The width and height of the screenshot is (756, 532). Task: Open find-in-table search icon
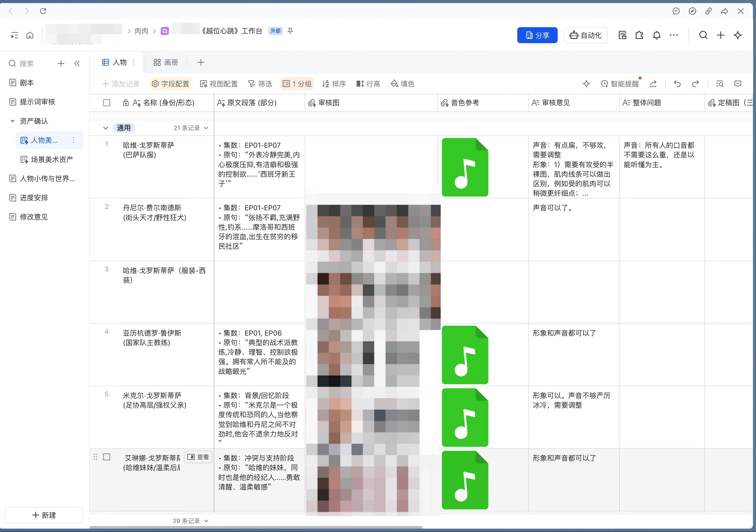[720, 84]
